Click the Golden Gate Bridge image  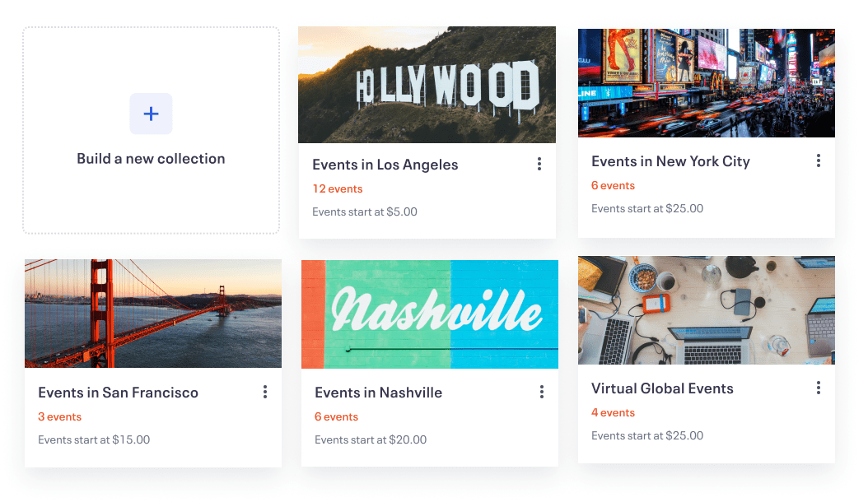coord(153,314)
